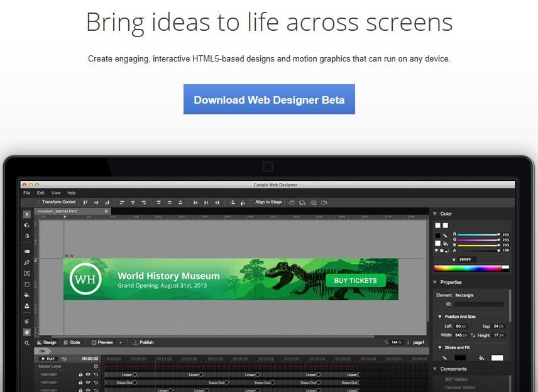
Task: Collapse the Properties panel
Action: pyautogui.click(x=435, y=282)
